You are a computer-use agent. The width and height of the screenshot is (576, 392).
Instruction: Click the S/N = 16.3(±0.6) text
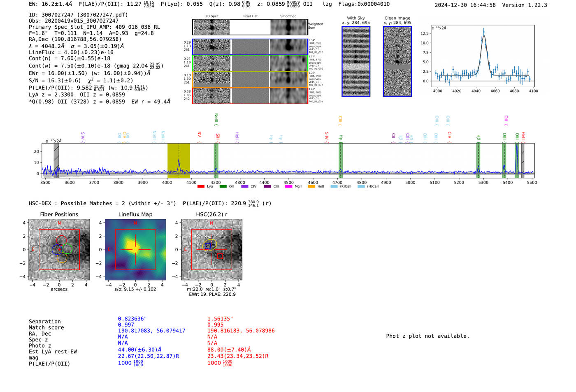[x=55, y=81]
